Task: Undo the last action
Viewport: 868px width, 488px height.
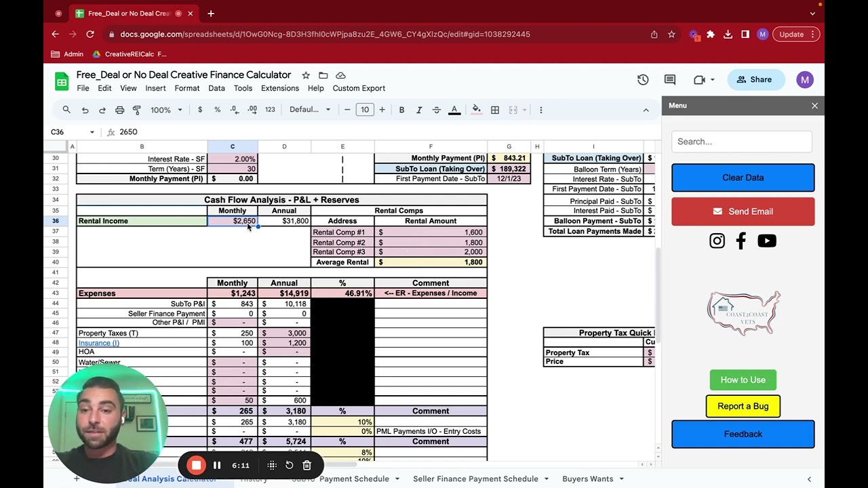Action: (x=85, y=110)
